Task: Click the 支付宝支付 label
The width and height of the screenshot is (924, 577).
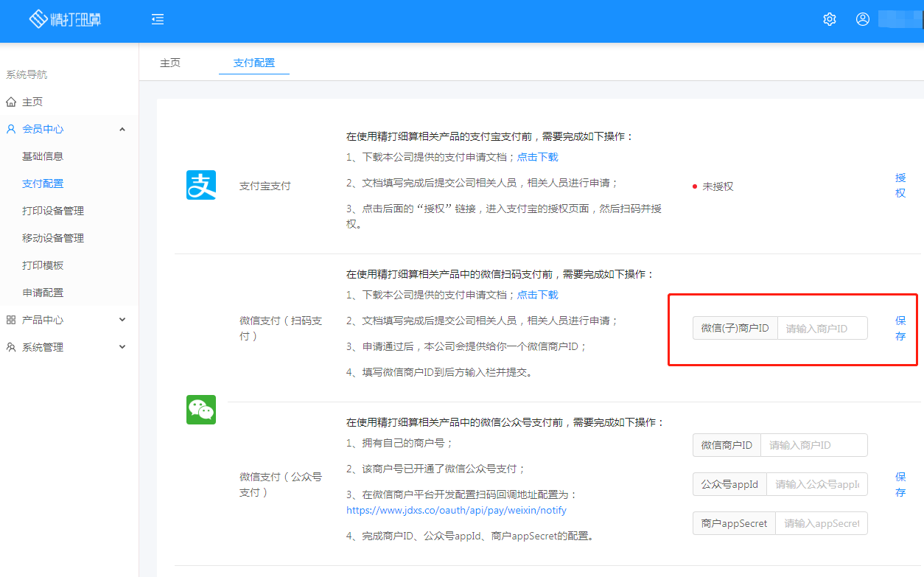Action: pyautogui.click(x=265, y=186)
